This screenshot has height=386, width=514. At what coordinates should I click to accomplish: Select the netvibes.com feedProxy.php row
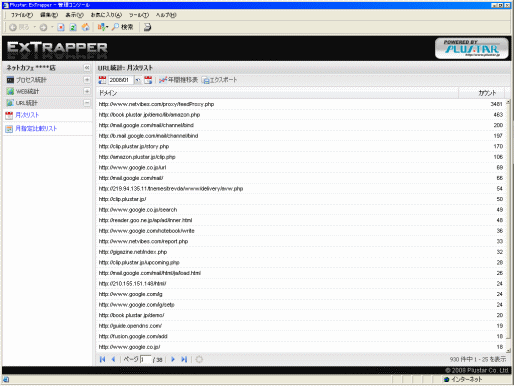pos(301,104)
